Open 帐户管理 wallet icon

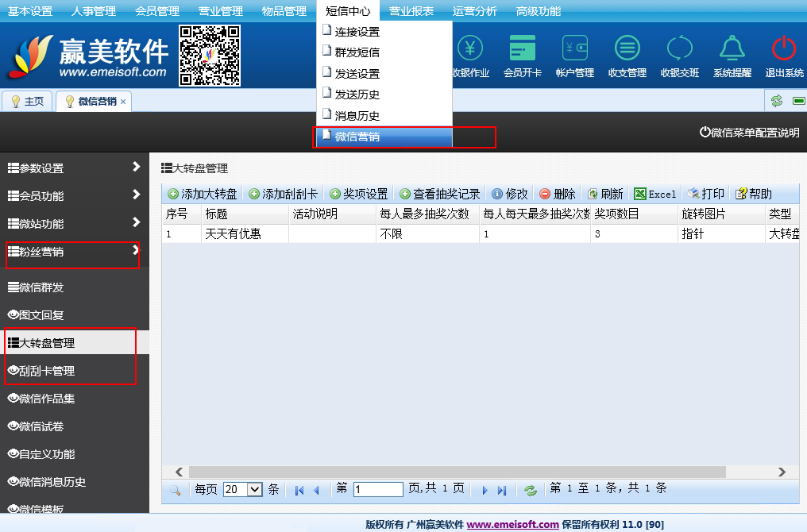click(x=574, y=49)
